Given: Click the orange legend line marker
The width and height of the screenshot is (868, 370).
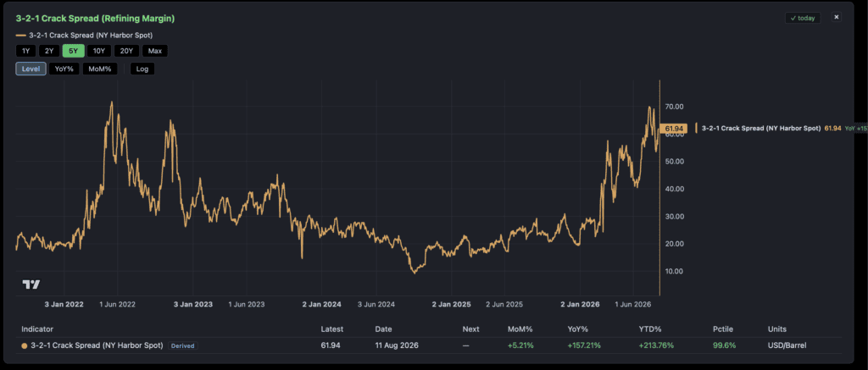Looking at the screenshot, I should click(x=21, y=35).
